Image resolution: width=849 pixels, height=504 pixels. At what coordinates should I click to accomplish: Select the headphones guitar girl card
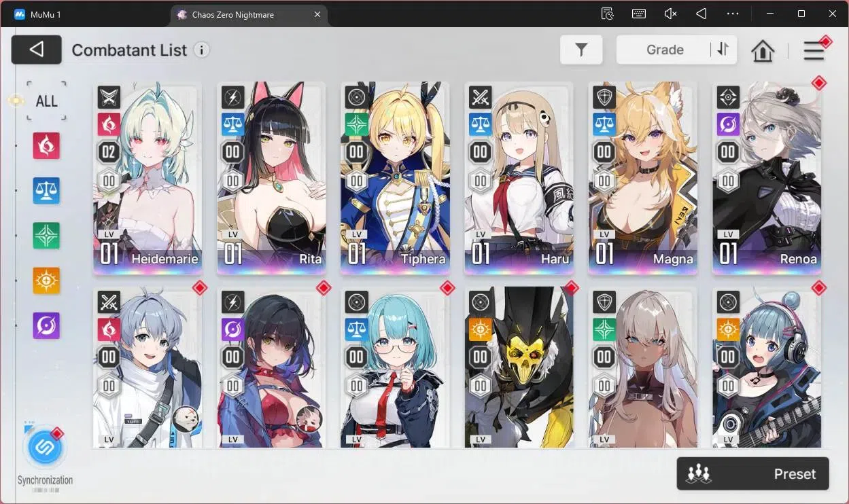pos(767,367)
